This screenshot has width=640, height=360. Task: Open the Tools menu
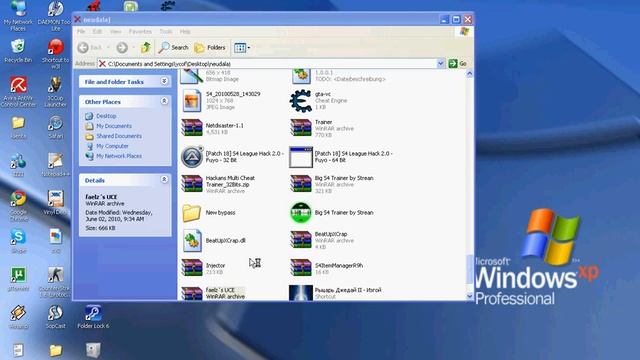coord(165,31)
